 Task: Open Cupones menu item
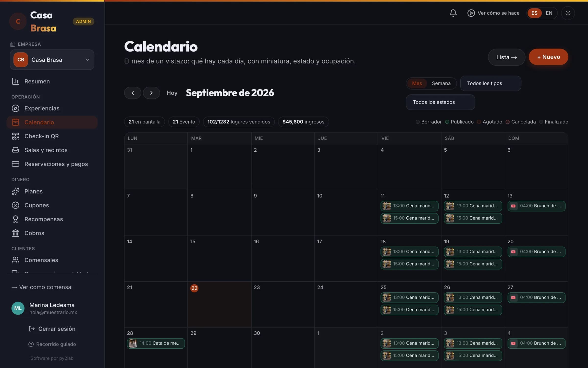point(52,205)
